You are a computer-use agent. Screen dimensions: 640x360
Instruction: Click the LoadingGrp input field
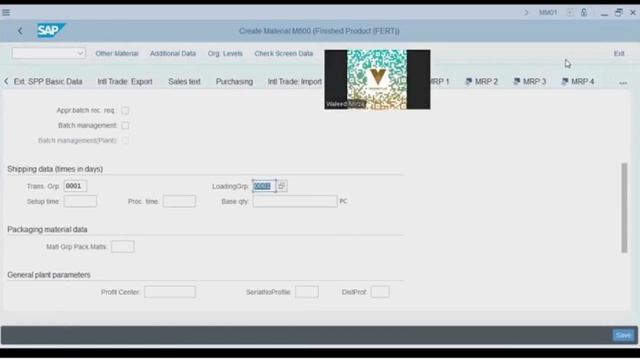point(264,186)
